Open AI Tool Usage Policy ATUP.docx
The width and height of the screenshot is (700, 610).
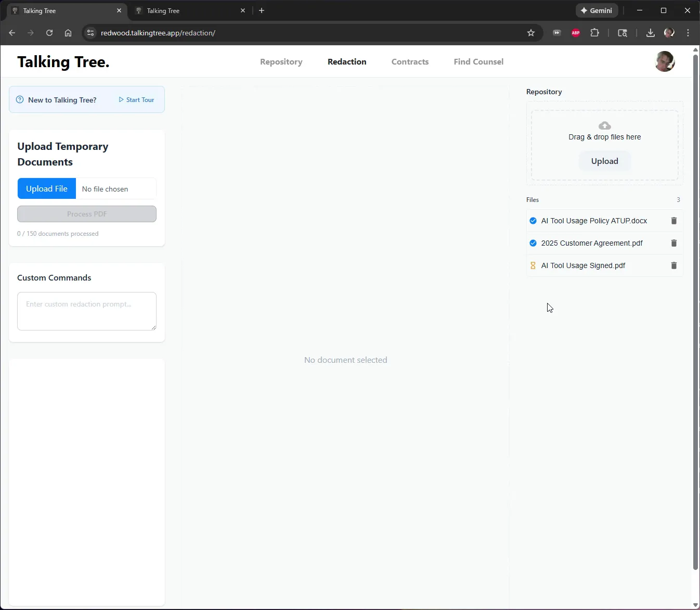click(594, 221)
